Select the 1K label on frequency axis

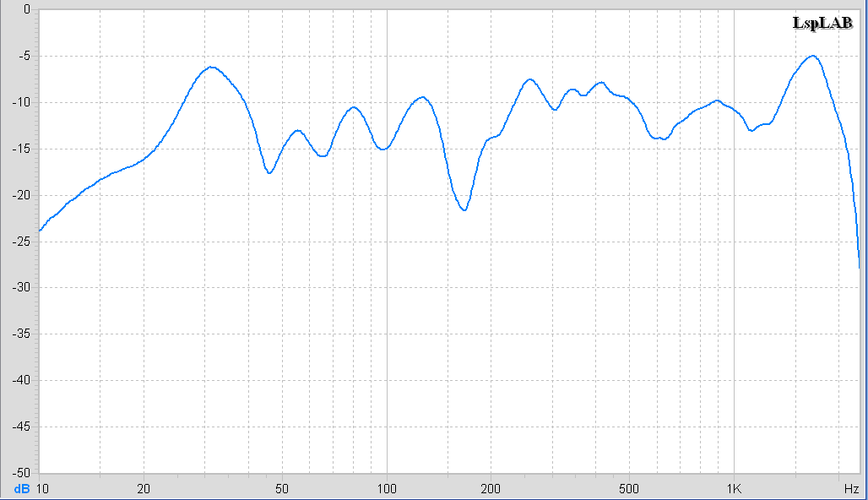pyautogui.click(x=734, y=489)
